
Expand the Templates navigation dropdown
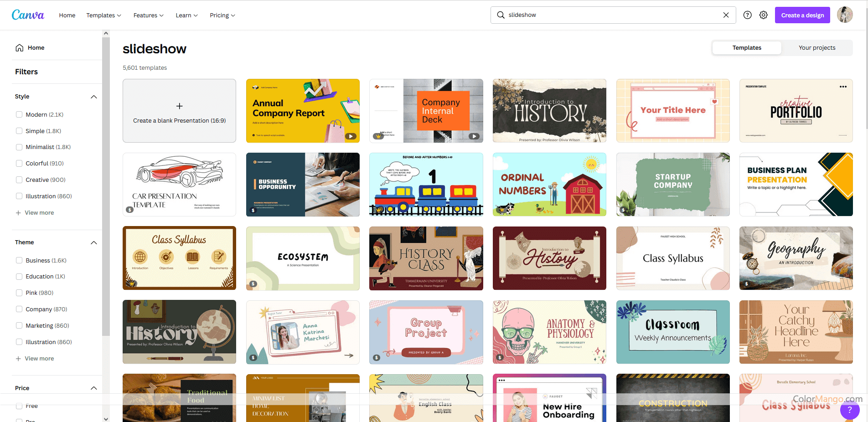103,15
